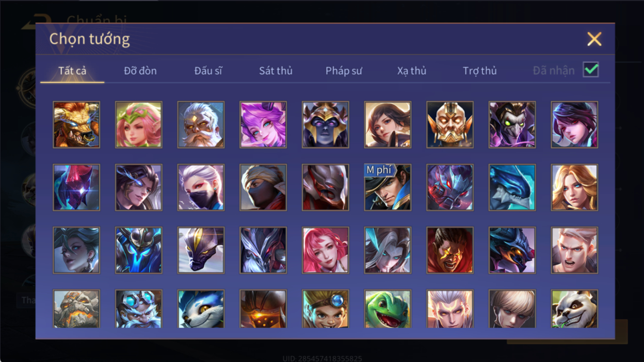Close the 'Chọn tướng' dialog

[594, 39]
